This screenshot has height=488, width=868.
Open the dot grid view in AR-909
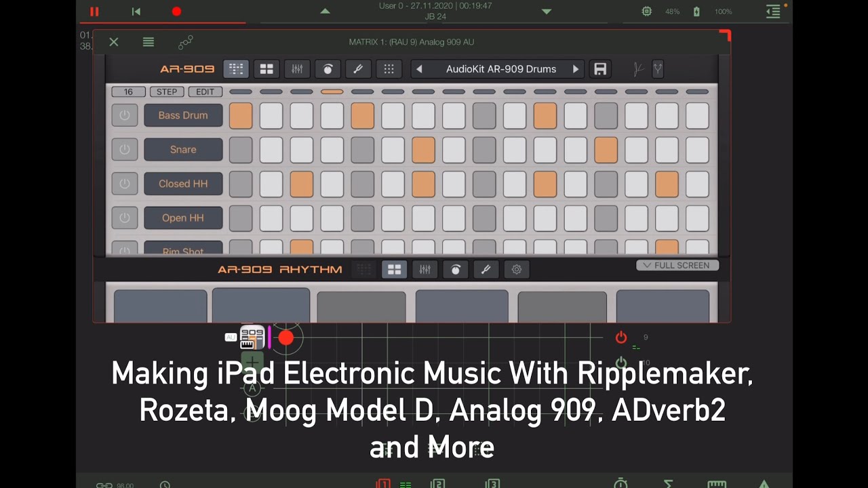(x=389, y=69)
